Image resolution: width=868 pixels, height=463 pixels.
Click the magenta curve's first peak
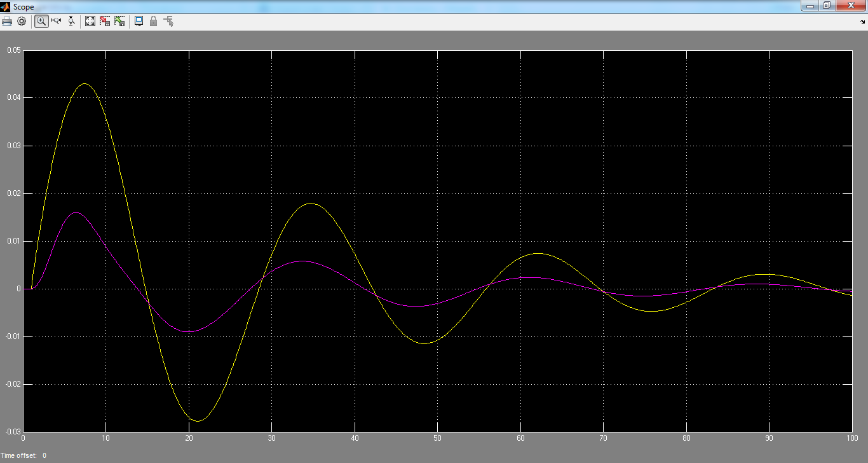coord(76,212)
